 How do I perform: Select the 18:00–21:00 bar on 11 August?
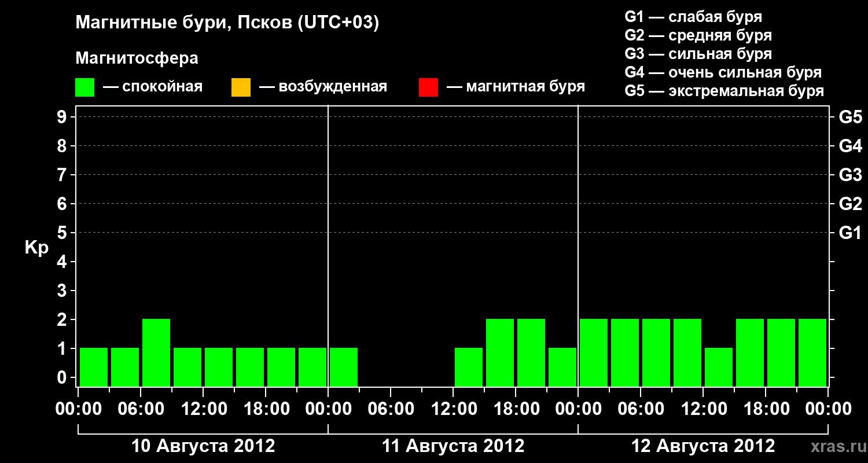(531, 352)
